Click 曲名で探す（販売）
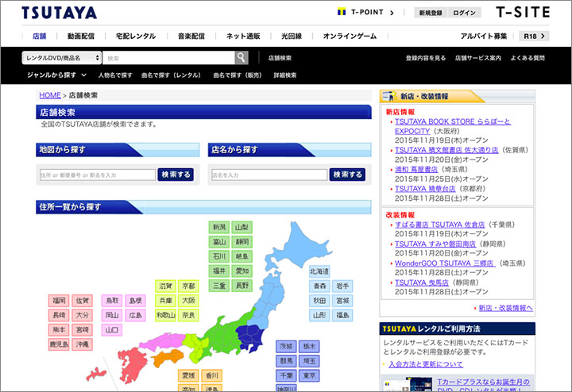The width and height of the screenshot is (572, 392). (x=238, y=75)
